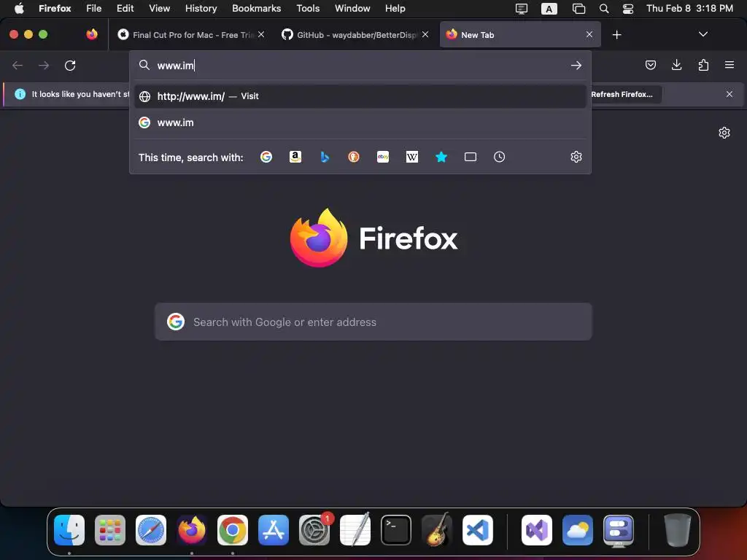The width and height of the screenshot is (747, 560).
Task: Launch Google Chrome from the Dock
Action: pyautogui.click(x=233, y=529)
